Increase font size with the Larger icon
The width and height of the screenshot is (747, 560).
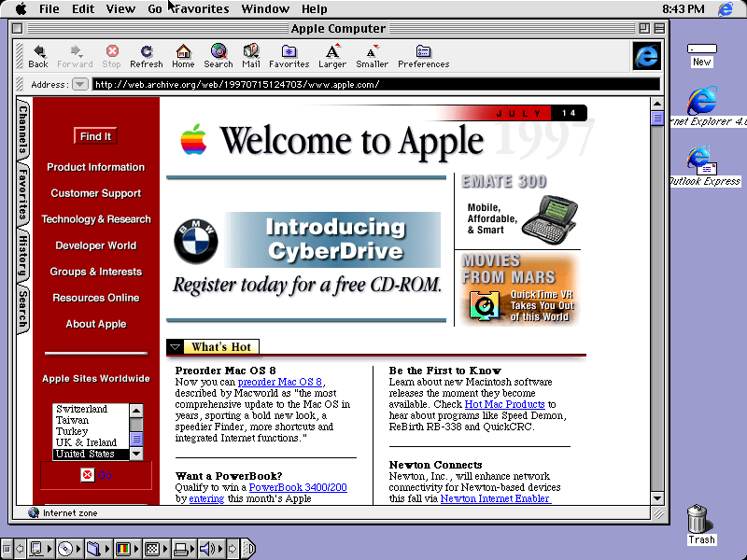click(332, 57)
